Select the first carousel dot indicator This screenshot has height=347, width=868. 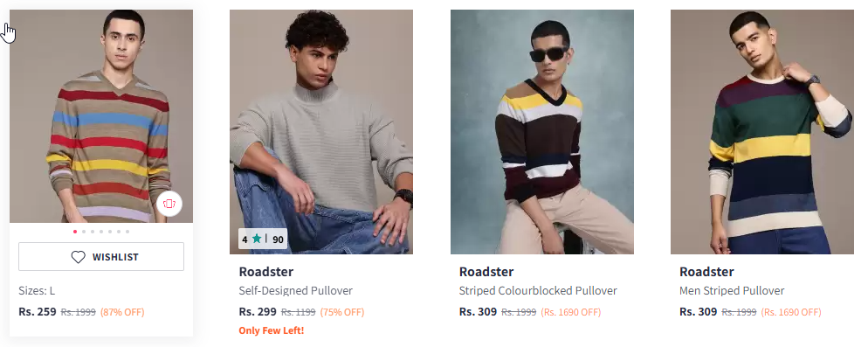pos(75,232)
